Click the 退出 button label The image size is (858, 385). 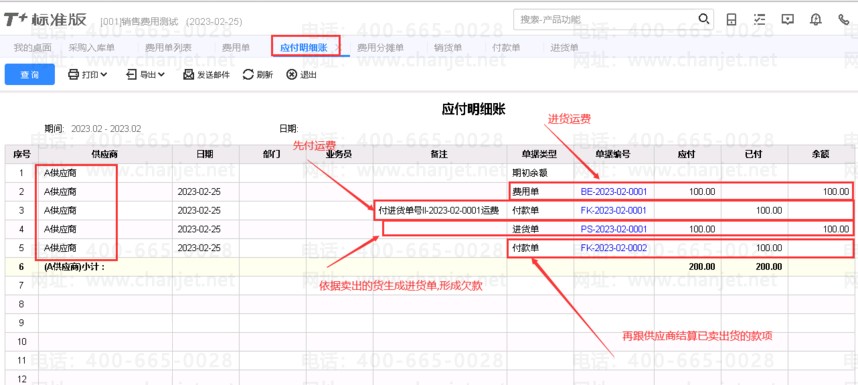point(308,75)
